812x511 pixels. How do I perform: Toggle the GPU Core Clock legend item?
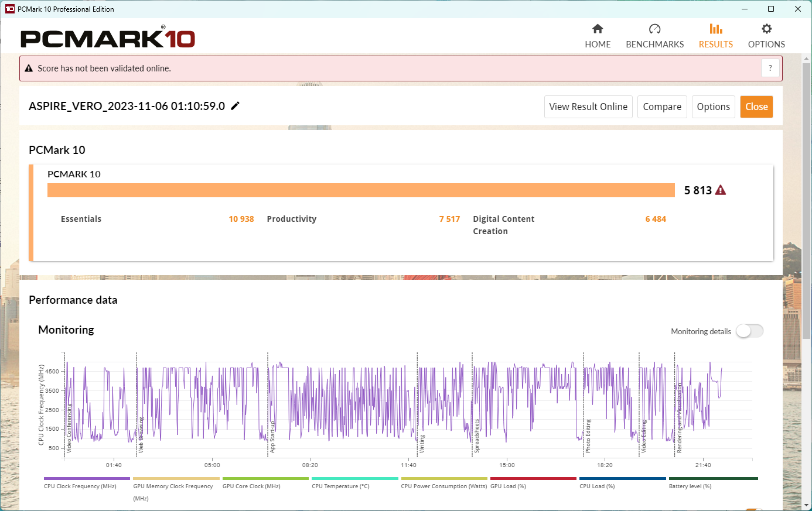[x=265, y=484]
